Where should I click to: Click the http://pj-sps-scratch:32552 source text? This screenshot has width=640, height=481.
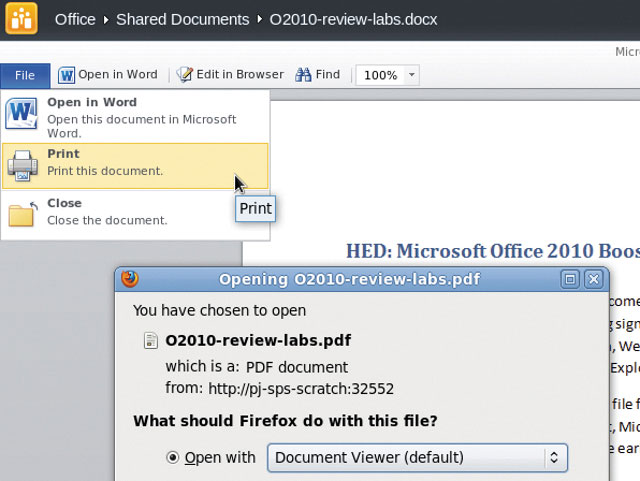(301, 389)
